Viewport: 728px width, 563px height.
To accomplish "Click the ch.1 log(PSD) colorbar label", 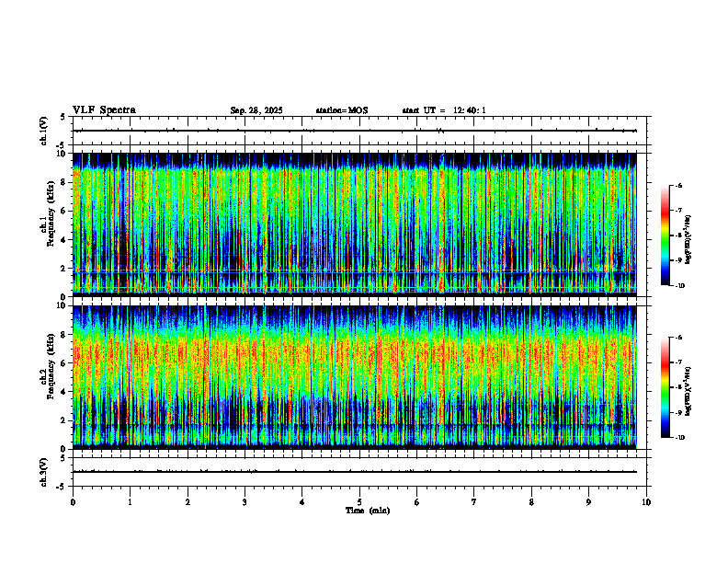I will (x=688, y=239).
